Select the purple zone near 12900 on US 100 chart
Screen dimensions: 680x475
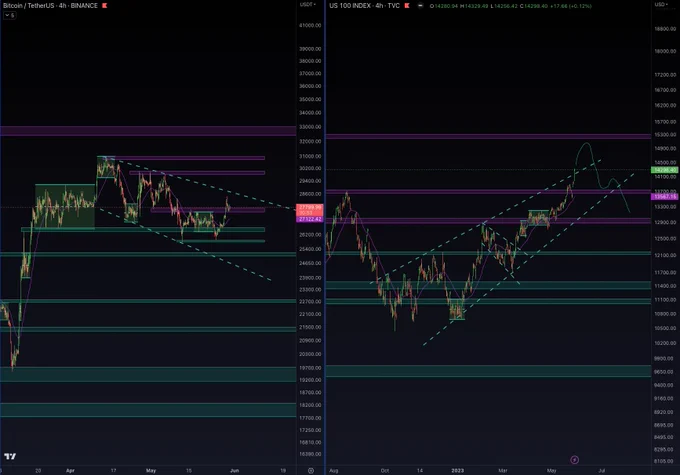[488, 221]
